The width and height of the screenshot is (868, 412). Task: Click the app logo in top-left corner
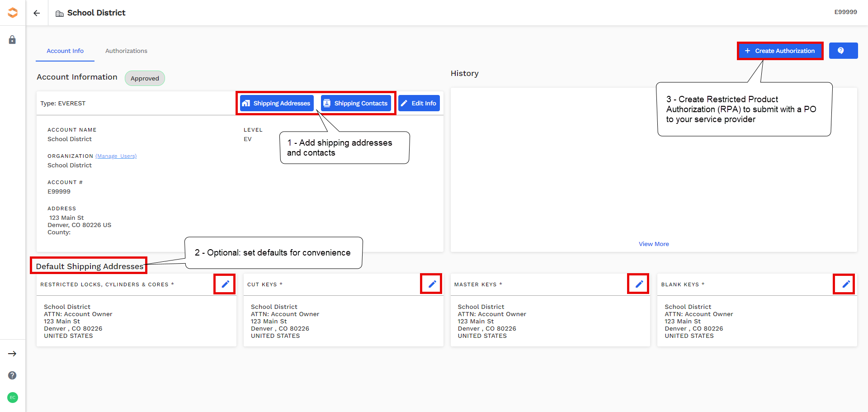[13, 13]
